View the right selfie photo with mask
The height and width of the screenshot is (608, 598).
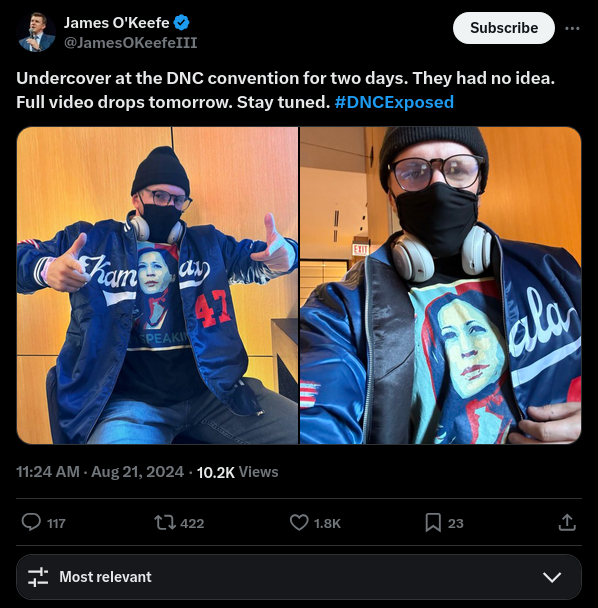point(441,285)
